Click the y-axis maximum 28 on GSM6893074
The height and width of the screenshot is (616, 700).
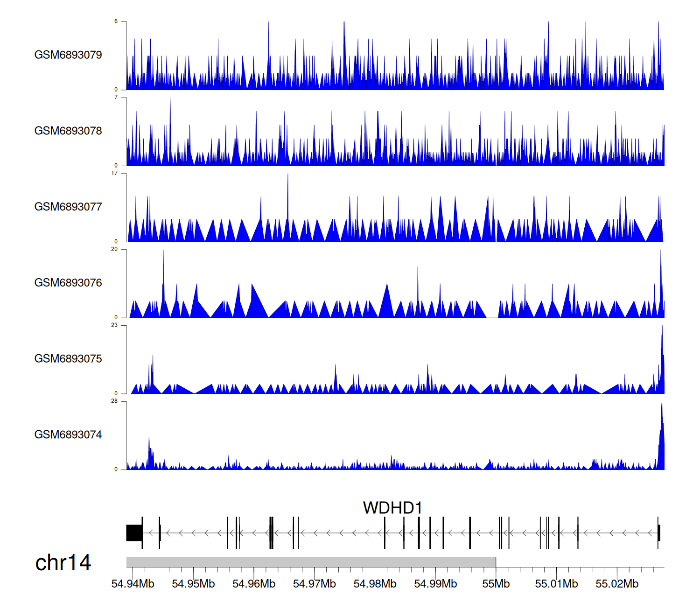pyautogui.click(x=114, y=401)
